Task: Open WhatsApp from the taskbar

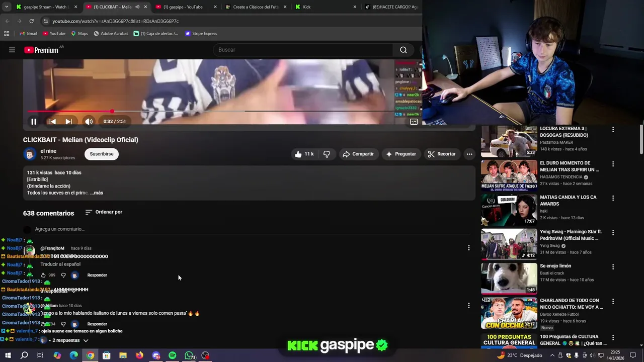Action: [189, 355]
